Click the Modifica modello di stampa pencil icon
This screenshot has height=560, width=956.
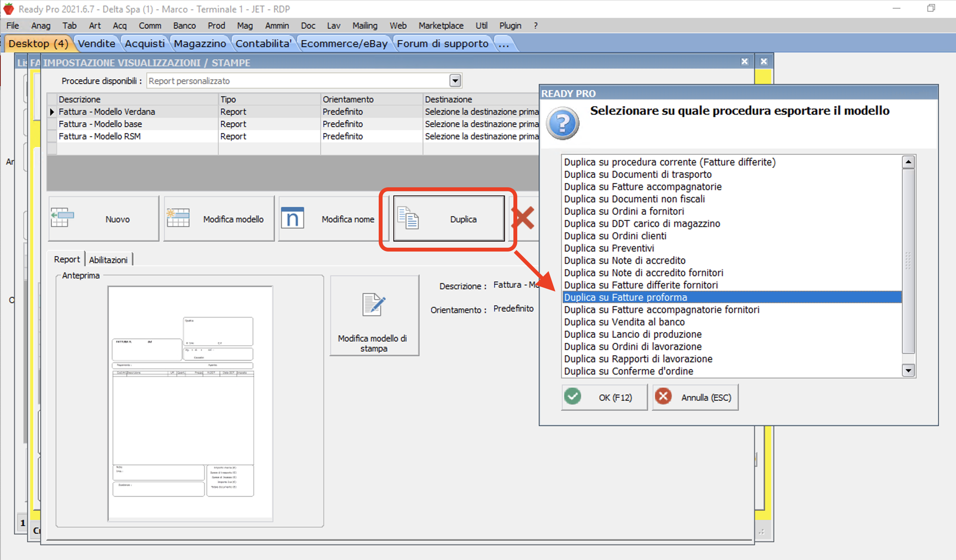click(373, 305)
